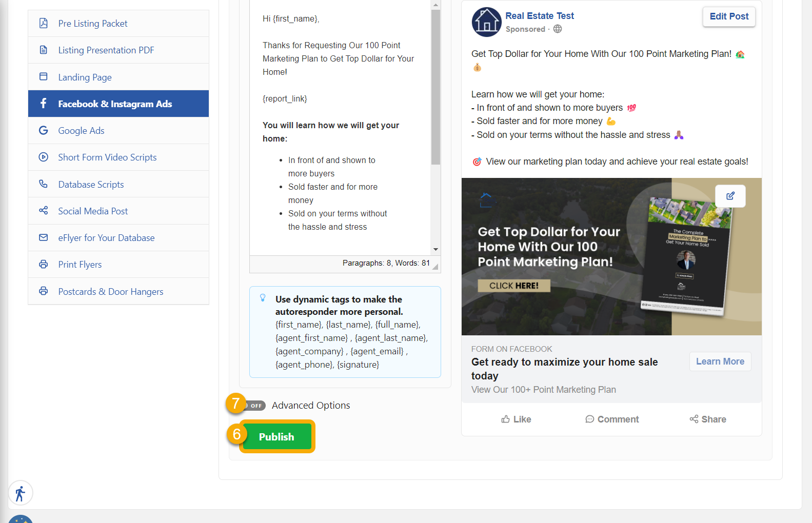Click the Google G icon
The image size is (812, 523).
tap(44, 130)
